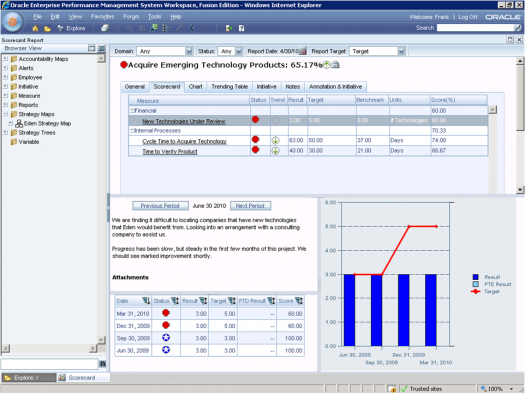
Task: Open the Favorites menu
Action: [x=102, y=17]
